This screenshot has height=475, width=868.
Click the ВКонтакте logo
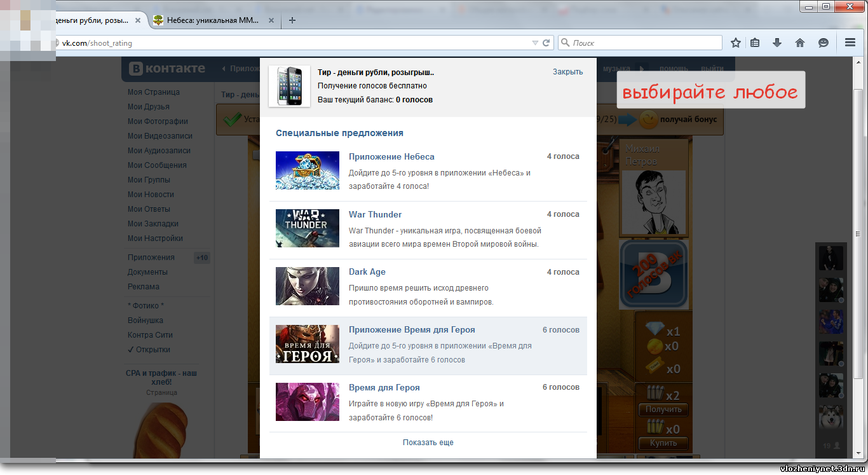pos(168,69)
